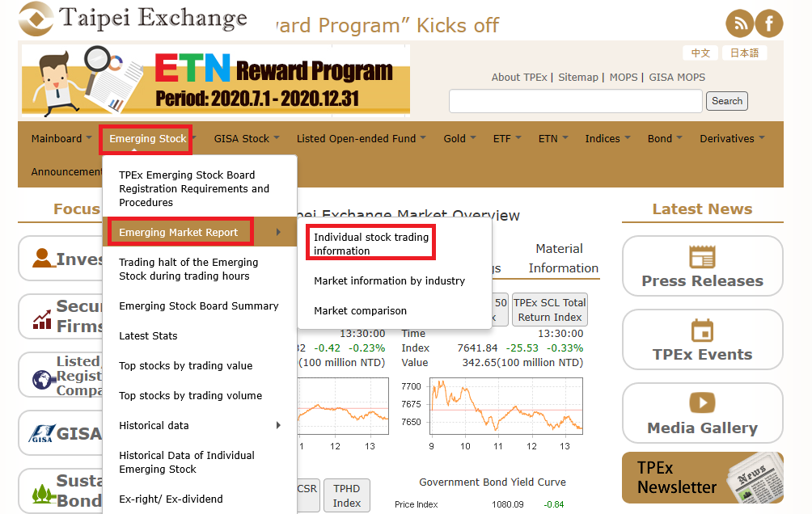The height and width of the screenshot is (514, 812).
Task: Expand the Bond menu
Action: pos(665,139)
